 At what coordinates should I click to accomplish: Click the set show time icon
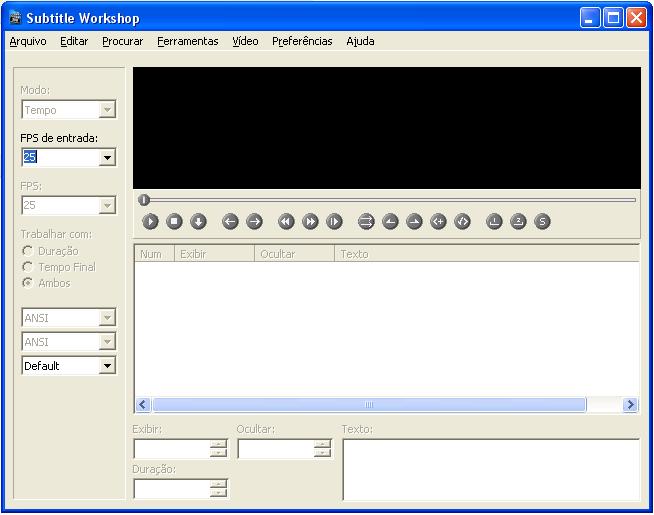[x=390, y=221]
